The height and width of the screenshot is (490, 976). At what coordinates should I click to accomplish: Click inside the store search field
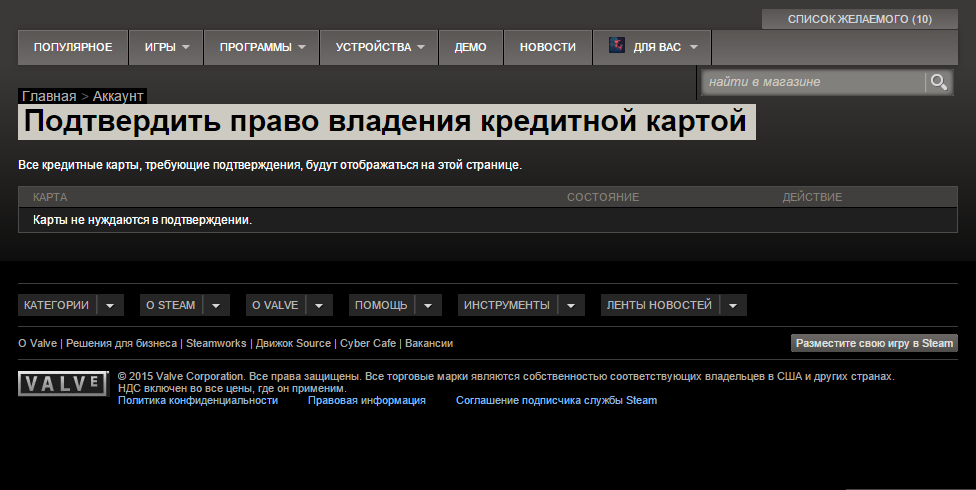point(810,82)
